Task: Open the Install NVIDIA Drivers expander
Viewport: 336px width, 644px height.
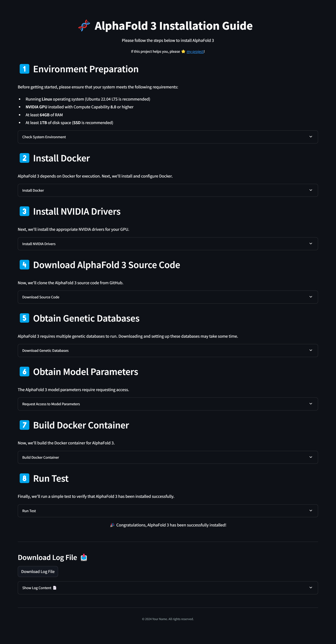Action: [168, 244]
